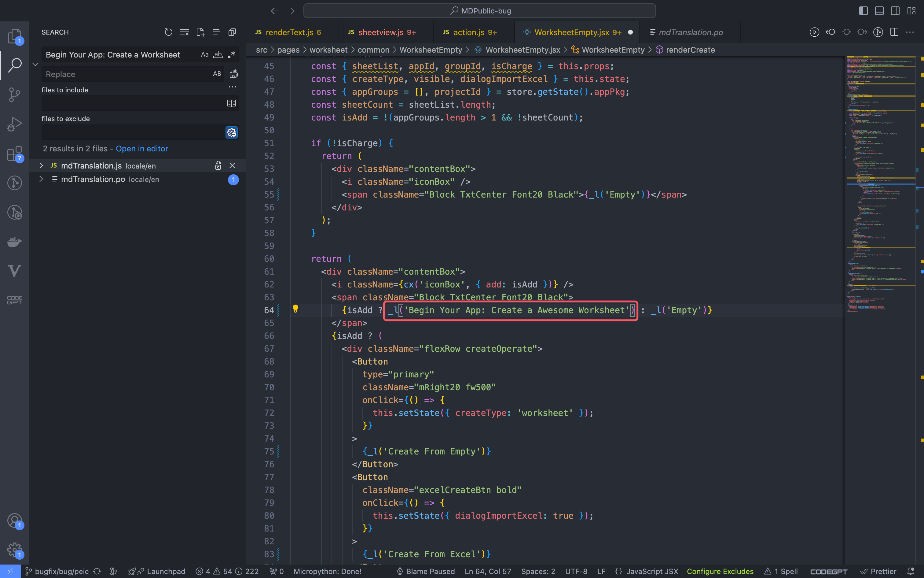The width and height of the screenshot is (924, 578).
Task: Click the Open in editor link
Action: [x=142, y=149]
